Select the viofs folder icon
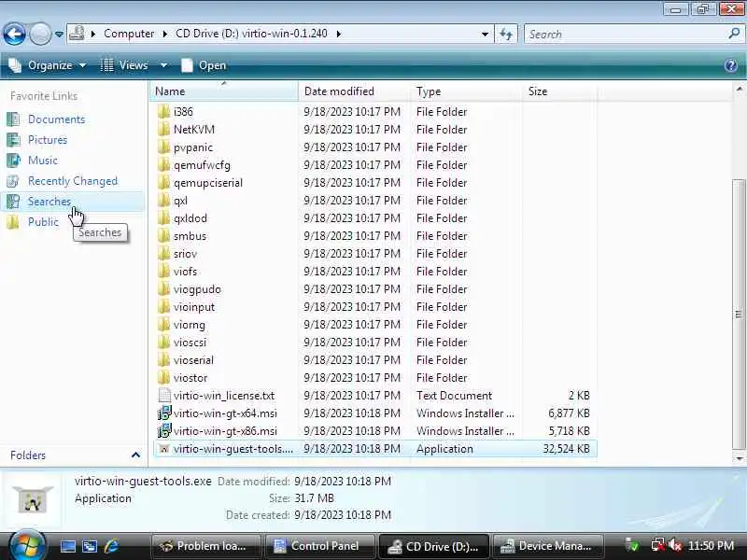Viewport: 747px width, 560px height. pos(164,271)
